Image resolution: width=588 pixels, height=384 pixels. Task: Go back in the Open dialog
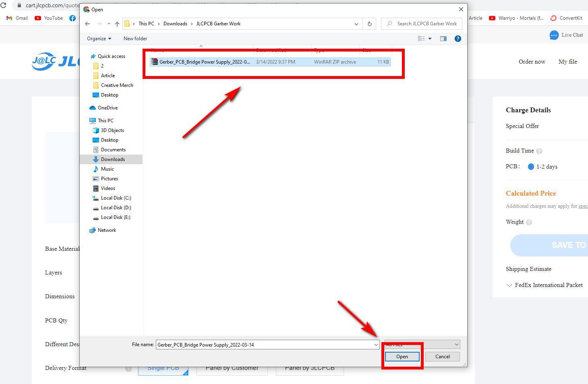[x=87, y=24]
